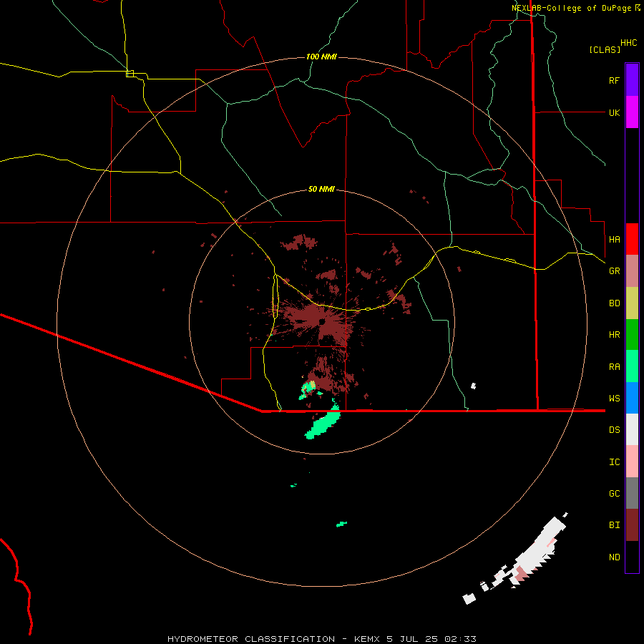
Task: Click the 'ND' legend label
Action: pos(614,557)
